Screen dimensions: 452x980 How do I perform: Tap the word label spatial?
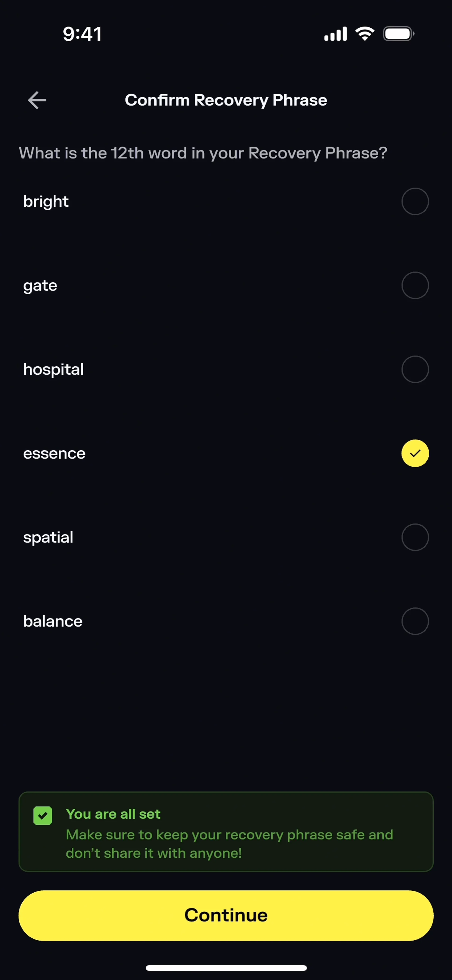click(x=48, y=537)
